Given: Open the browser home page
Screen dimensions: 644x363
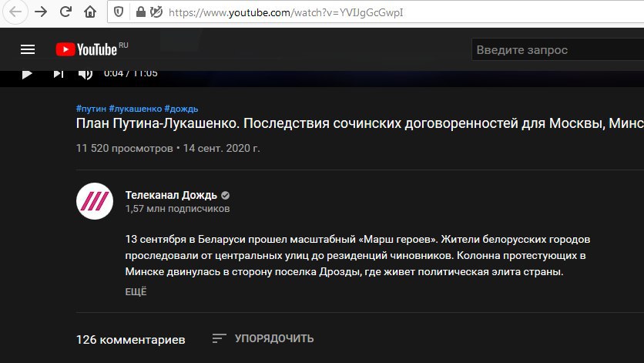Looking at the screenshot, I should tap(90, 12).
